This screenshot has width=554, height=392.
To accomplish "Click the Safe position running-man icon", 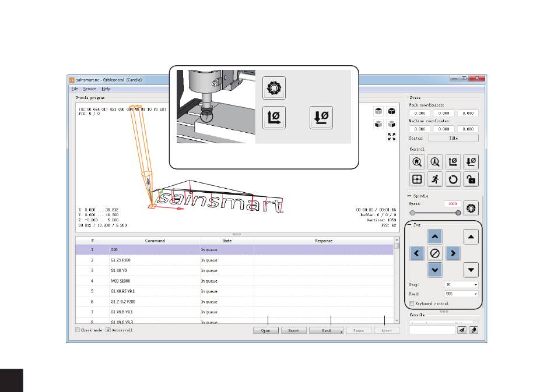I will tap(435, 179).
